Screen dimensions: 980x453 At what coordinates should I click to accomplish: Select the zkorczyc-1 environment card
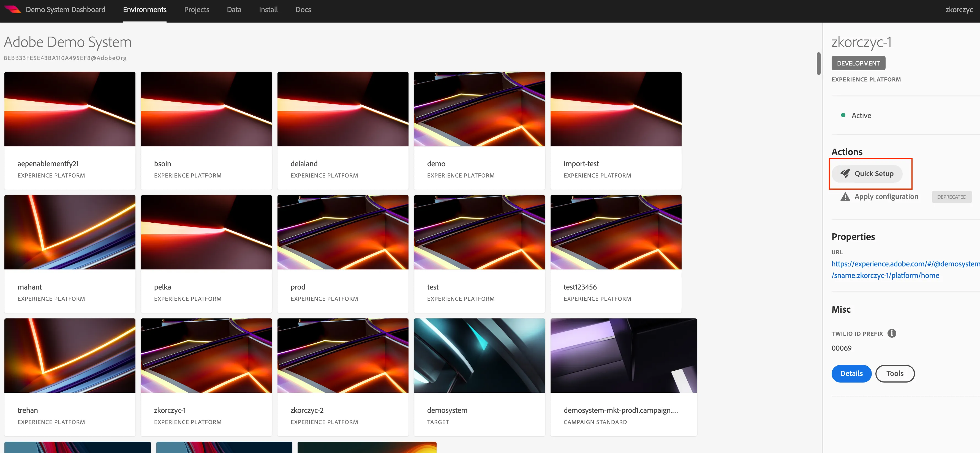coord(206,377)
